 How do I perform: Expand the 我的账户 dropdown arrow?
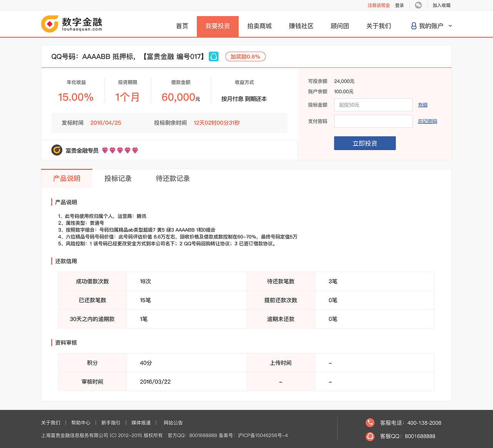pyautogui.click(x=450, y=26)
